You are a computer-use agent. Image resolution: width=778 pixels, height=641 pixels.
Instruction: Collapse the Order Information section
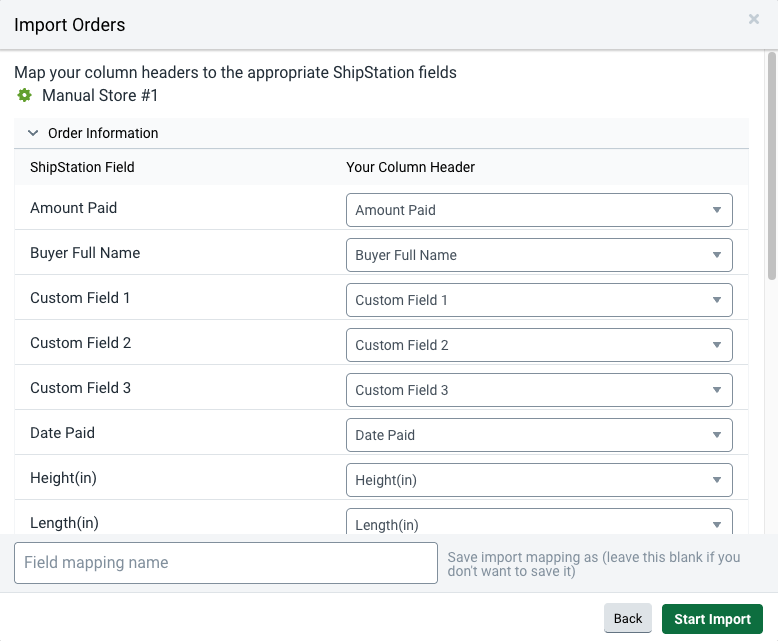click(33, 133)
